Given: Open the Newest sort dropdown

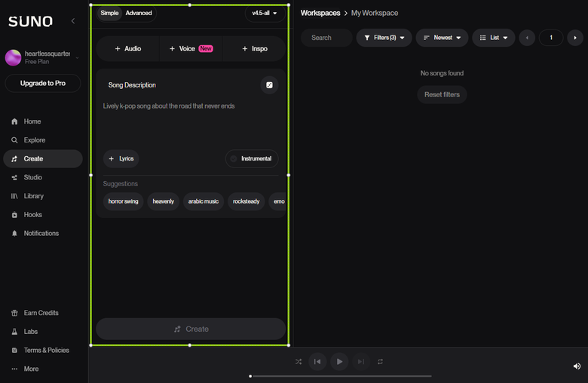Looking at the screenshot, I should (x=442, y=38).
